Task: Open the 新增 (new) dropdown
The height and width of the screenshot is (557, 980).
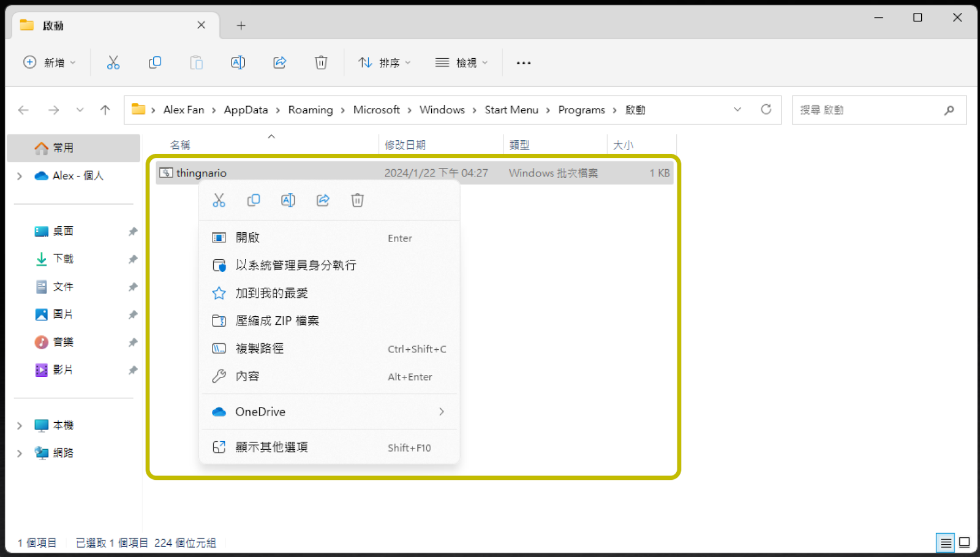Action: pos(49,62)
